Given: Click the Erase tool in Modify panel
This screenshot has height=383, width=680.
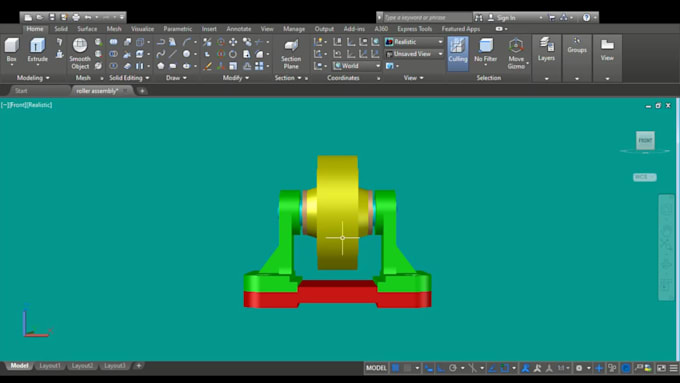Looking at the screenshot, I should [207, 66].
